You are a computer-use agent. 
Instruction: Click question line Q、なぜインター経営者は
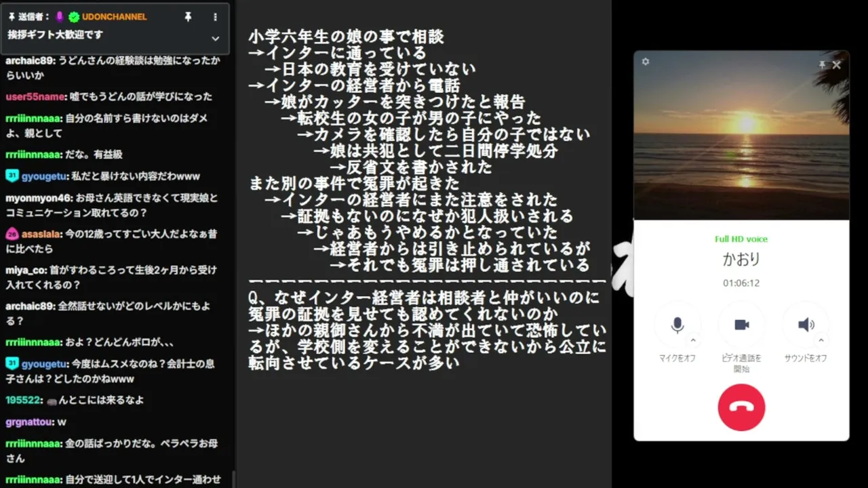pos(424,298)
